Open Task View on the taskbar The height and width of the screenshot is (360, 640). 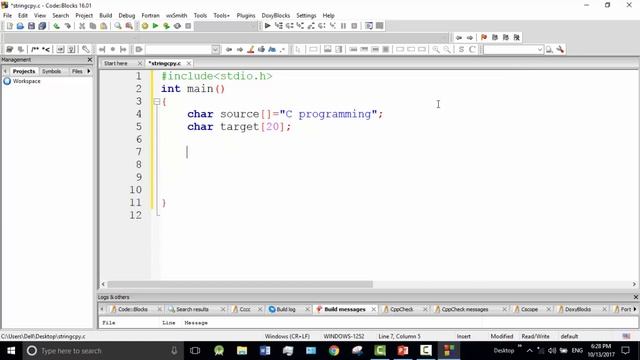click(195, 351)
